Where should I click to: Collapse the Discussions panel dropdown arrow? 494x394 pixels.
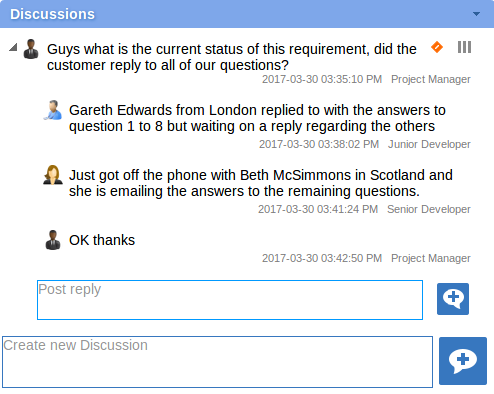tap(476, 14)
